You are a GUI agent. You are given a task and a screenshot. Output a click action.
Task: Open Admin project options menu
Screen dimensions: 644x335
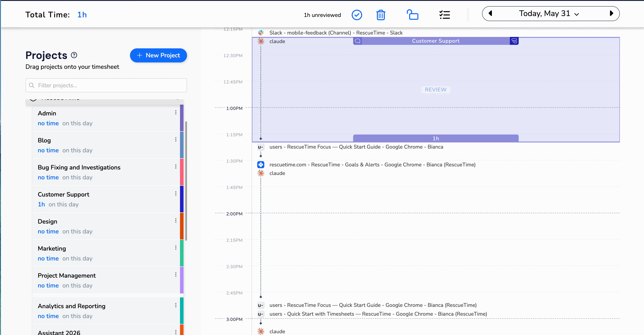176,112
